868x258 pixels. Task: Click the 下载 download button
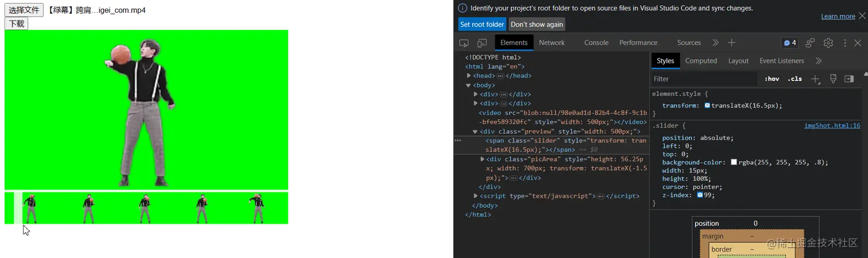(x=17, y=24)
